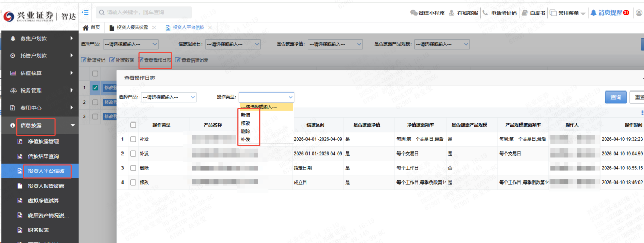Open 在线客服 online support
The height and width of the screenshot is (243, 644).
(x=464, y=13)
